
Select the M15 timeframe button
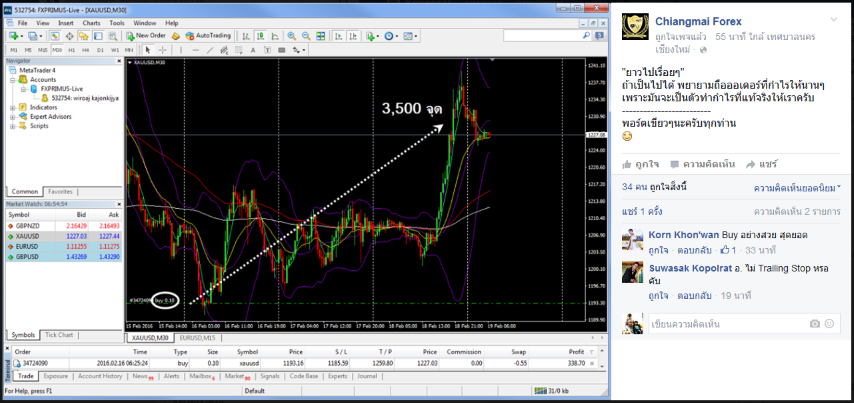pos(42,50)
